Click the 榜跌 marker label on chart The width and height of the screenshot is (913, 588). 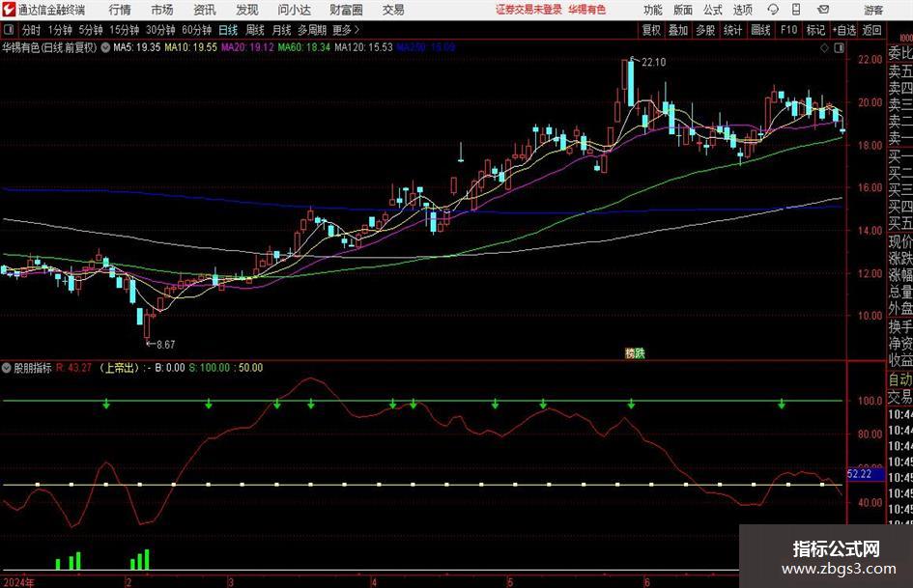click(635, 352)
